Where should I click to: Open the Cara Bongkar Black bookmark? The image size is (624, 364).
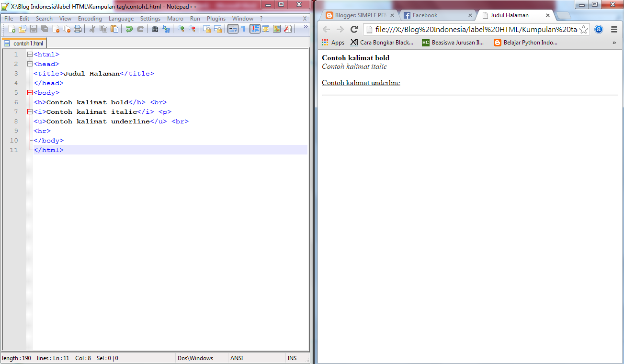(x=382, y=43)
